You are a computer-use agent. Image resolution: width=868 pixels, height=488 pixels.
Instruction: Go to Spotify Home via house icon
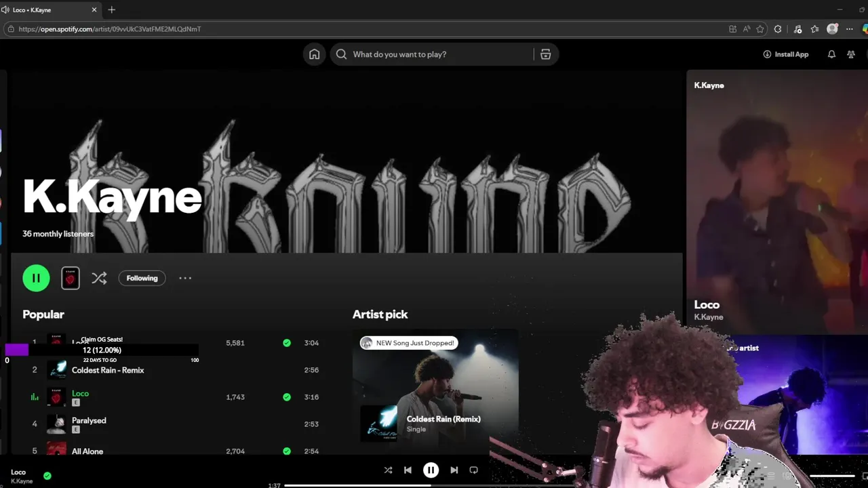pyautogui.click(x=314, y=54)
